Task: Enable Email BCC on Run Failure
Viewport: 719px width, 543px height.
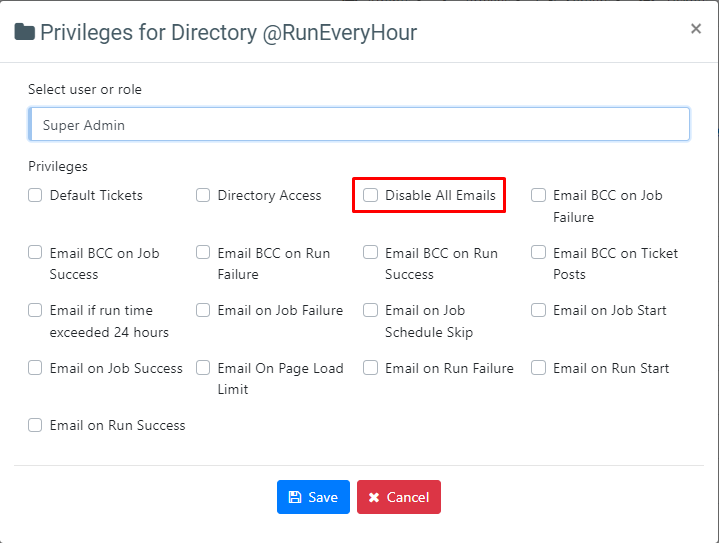Action: coord(203,253)
